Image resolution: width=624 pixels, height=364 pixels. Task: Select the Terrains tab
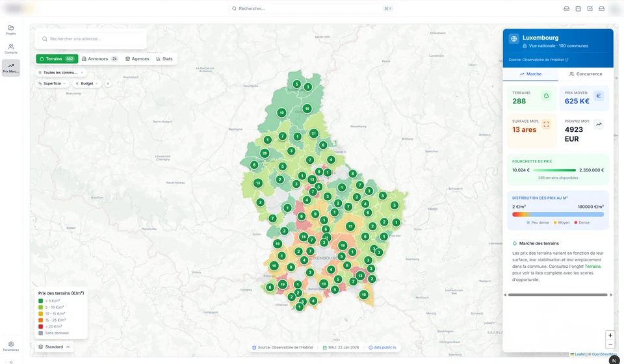coord(57,59)
